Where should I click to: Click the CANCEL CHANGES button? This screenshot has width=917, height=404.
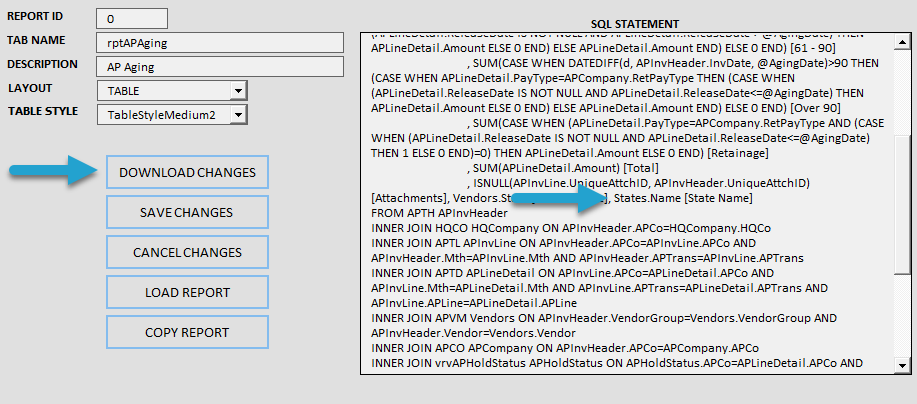(x=187, y=253)
